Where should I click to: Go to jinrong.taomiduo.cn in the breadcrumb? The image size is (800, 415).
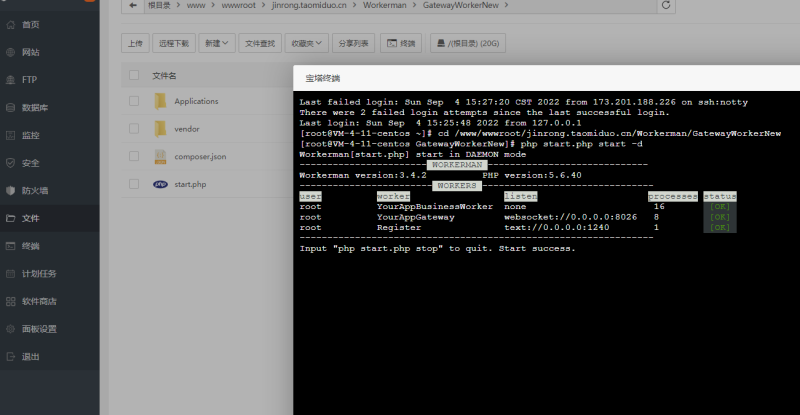click(x=309, y=5)
